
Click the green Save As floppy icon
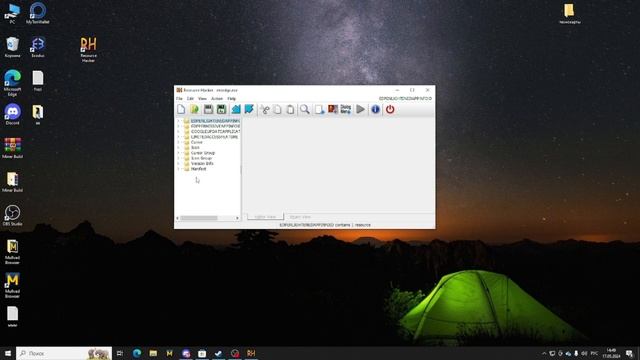click(221, 109)
